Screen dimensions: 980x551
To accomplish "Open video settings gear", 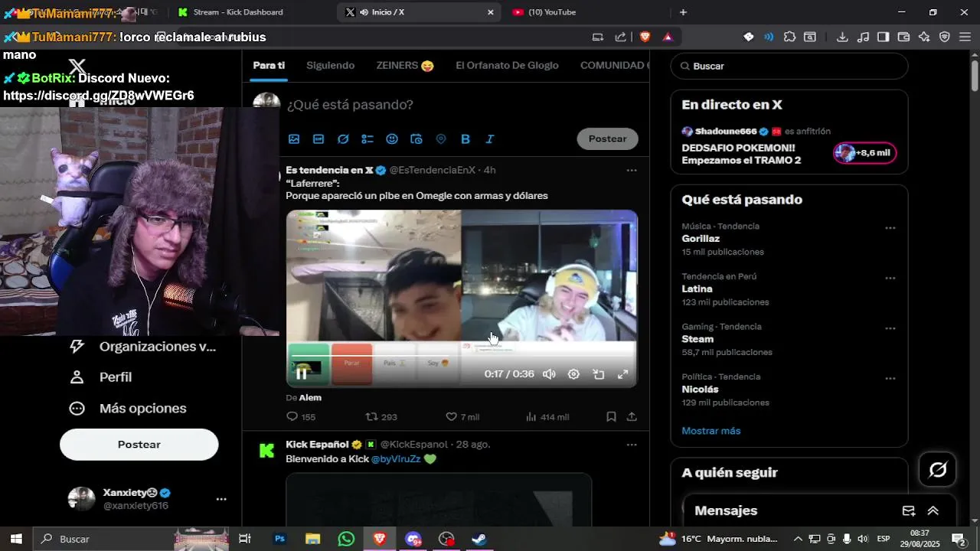I will point(573,374).
